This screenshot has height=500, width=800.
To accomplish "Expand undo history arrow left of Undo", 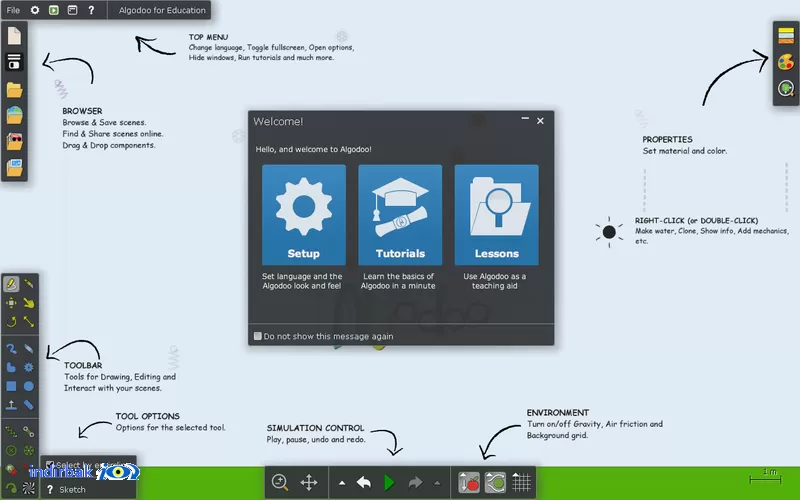I will click(342, 483).
